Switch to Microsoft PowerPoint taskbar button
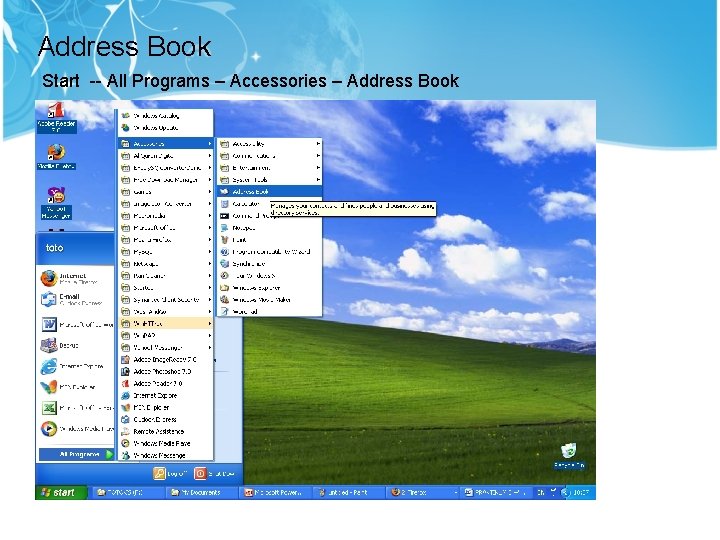Screen dimensions: 720x540 (x=276, y=493)
